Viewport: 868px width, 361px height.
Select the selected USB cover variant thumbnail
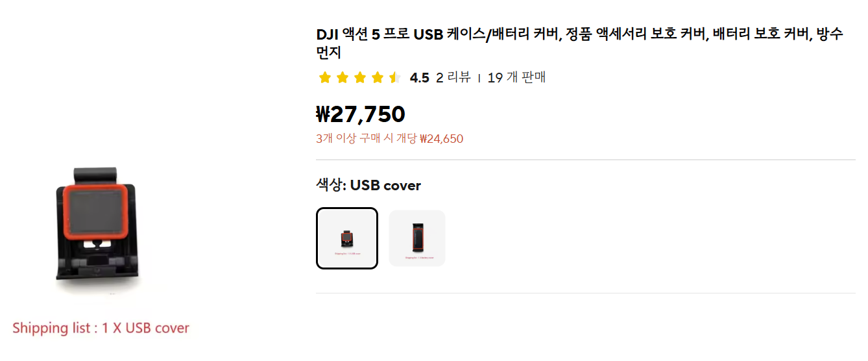click(x=347, y=238)
